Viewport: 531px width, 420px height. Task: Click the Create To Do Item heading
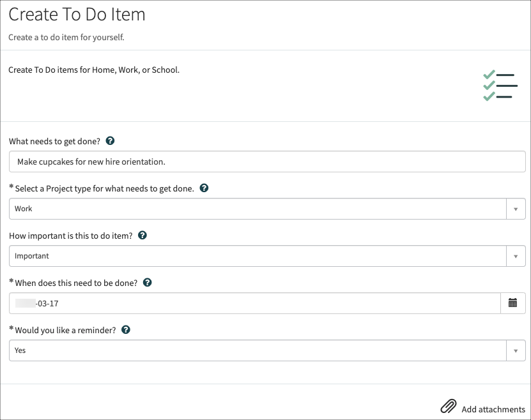click(77, 14)
